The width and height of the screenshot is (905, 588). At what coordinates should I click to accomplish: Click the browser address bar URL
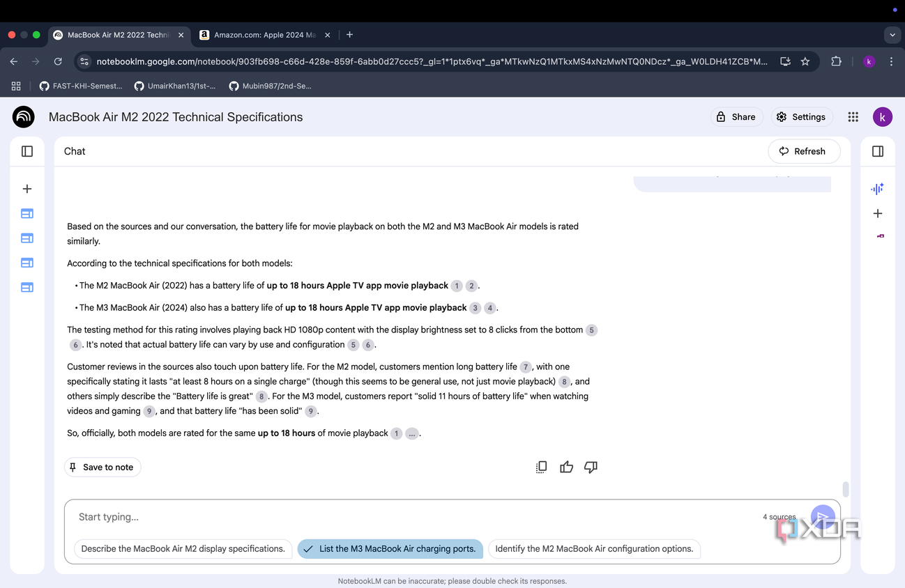432,61
